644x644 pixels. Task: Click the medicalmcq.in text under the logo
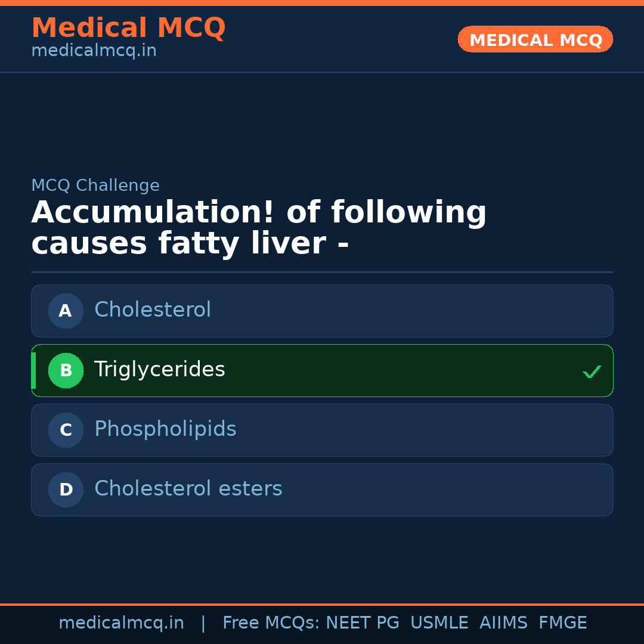click(x=94, y=51)
